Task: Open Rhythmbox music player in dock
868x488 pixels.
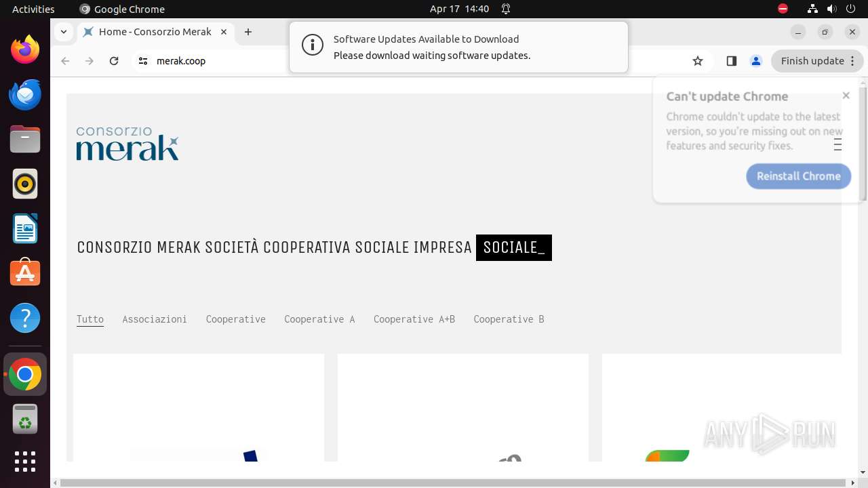Action: [x=25, y=184]
